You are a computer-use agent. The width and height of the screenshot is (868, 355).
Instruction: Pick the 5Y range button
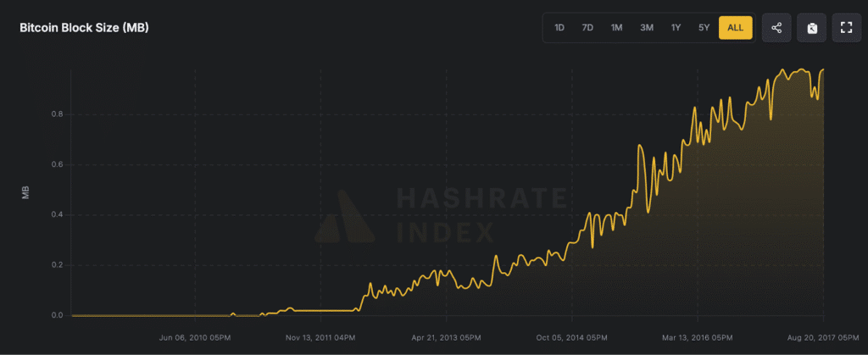click(704, 28)
